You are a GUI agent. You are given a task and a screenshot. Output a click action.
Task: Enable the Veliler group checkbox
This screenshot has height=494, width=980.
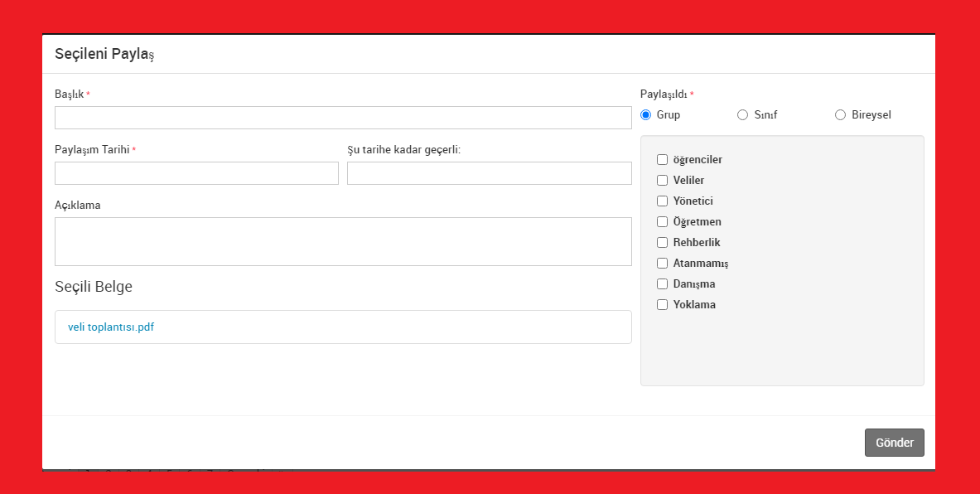click(x=662, y=181)
